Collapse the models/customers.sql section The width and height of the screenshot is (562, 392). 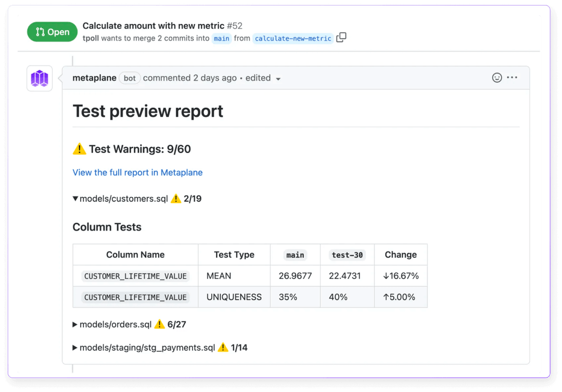point(75,198)
